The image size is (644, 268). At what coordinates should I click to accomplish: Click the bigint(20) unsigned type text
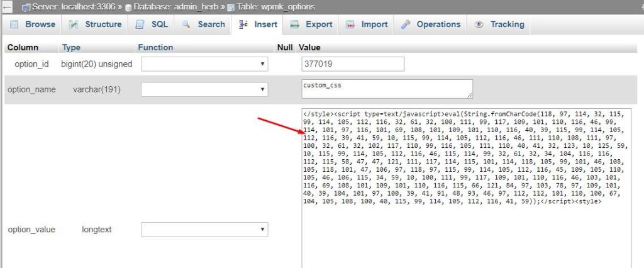(x=96, y=64)
